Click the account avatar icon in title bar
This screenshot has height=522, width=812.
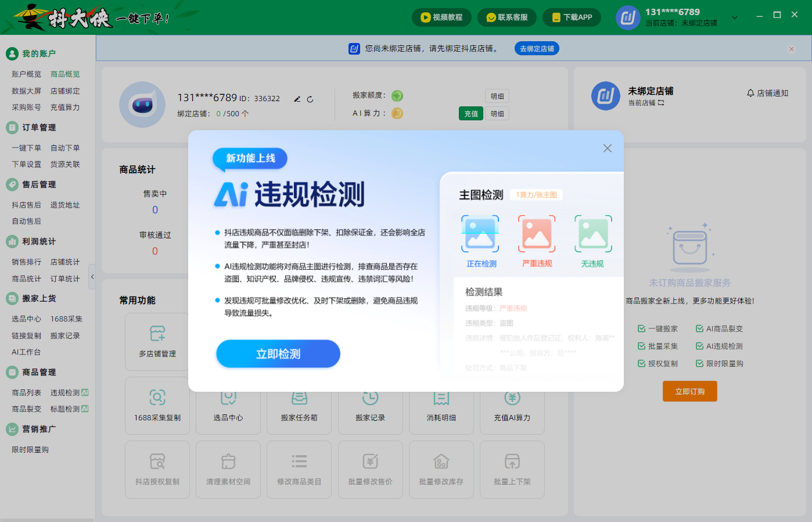tap(628, 17)
